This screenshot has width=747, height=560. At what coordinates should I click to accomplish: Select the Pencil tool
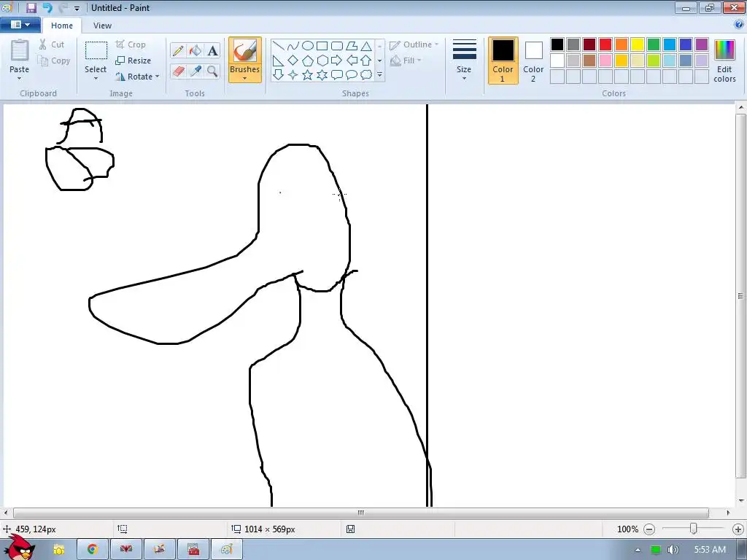point(178,50)
